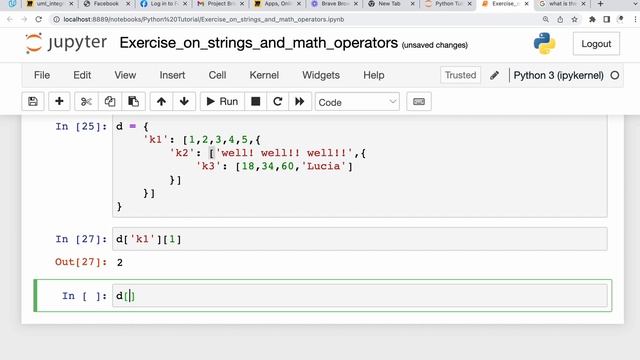Interrupt the kernel with stop icon
This screenshot has width=640, height=360.
[x=256, y=102]
